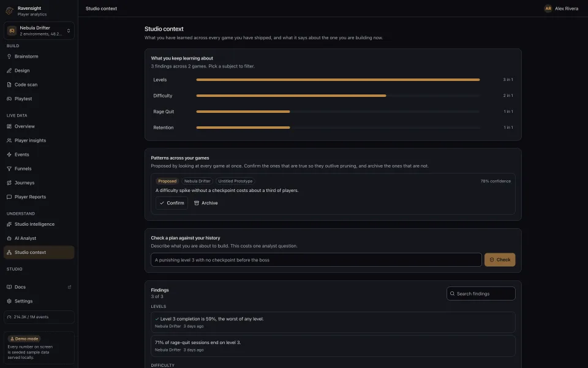588x368 pixels.
Task: Open Alex Rivera user menu
Action: [x=561, y=8]
